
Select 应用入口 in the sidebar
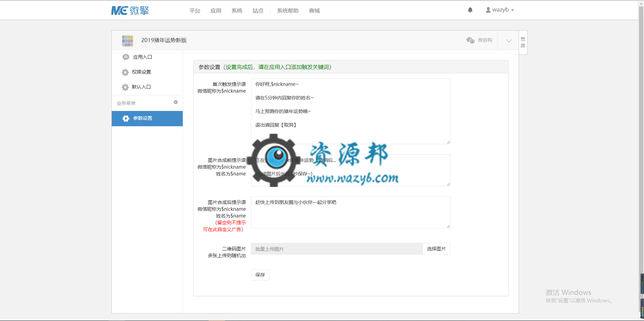click(x=147, y=57)
